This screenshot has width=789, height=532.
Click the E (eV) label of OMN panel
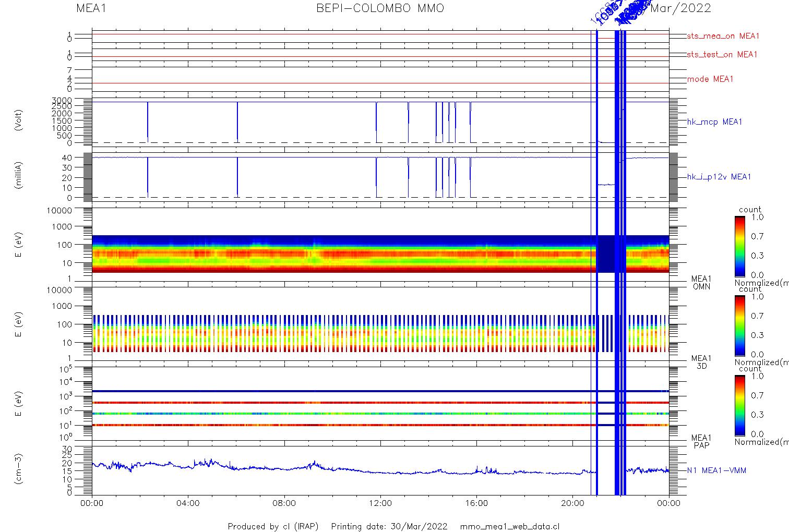click(19, 246)
